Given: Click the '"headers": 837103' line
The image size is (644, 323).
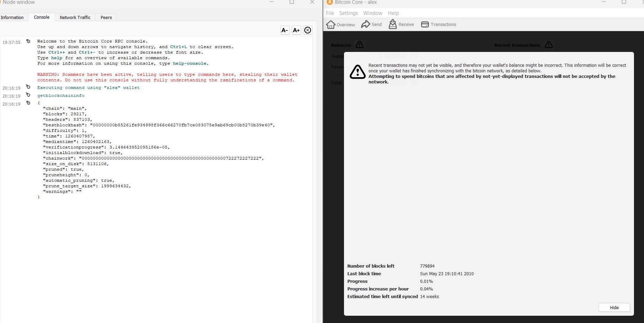Looking at the screenshot, I should 67,119.
